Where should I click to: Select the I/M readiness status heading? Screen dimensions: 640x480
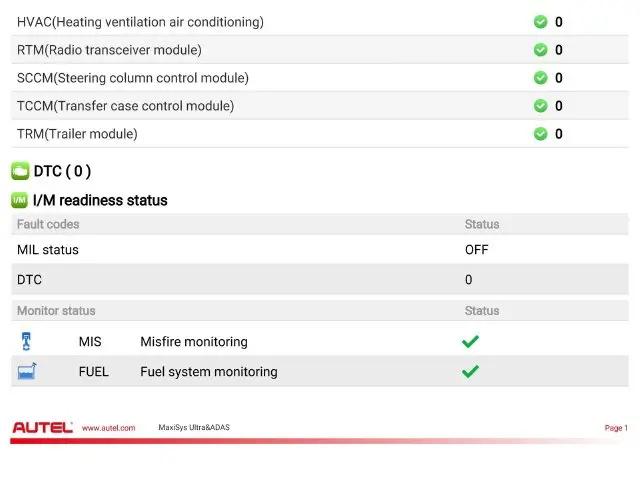click(100, 200)
